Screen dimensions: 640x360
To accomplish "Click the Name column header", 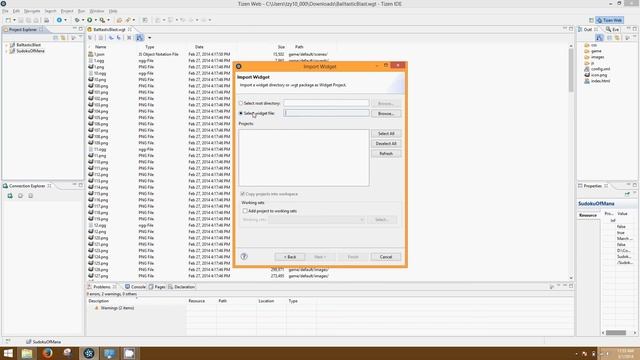I will tap(100, 47).
